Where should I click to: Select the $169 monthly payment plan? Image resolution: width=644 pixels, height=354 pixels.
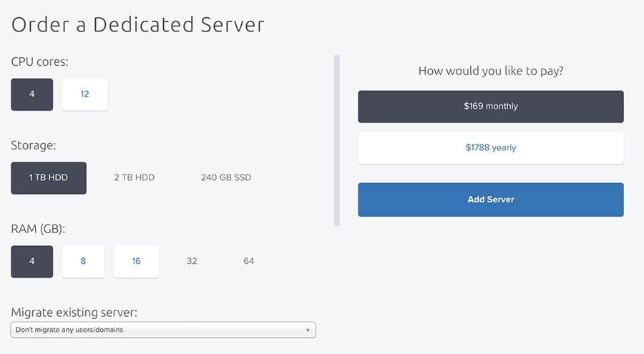pos(491,107)
